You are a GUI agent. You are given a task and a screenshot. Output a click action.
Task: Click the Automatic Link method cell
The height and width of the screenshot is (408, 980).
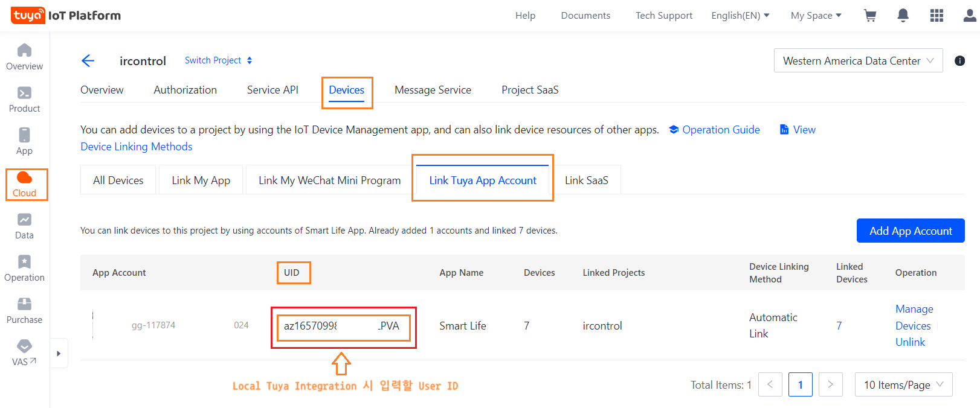773,325
